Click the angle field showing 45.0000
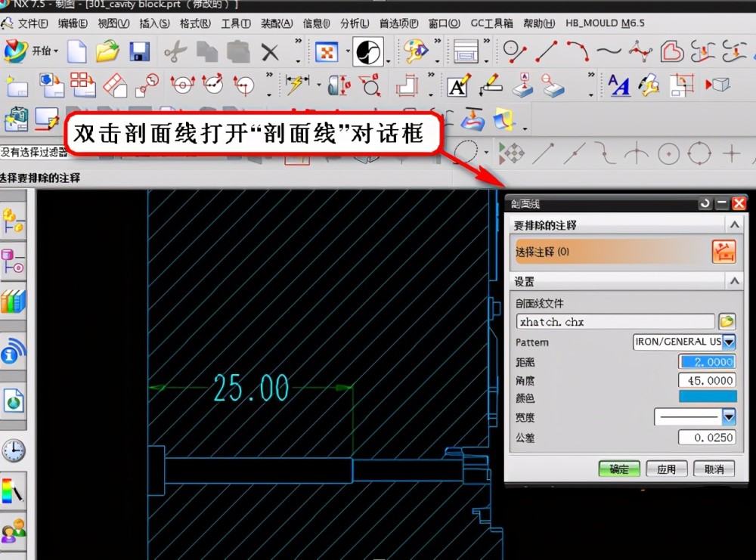 pyautogui.click(x=708, y=380)
